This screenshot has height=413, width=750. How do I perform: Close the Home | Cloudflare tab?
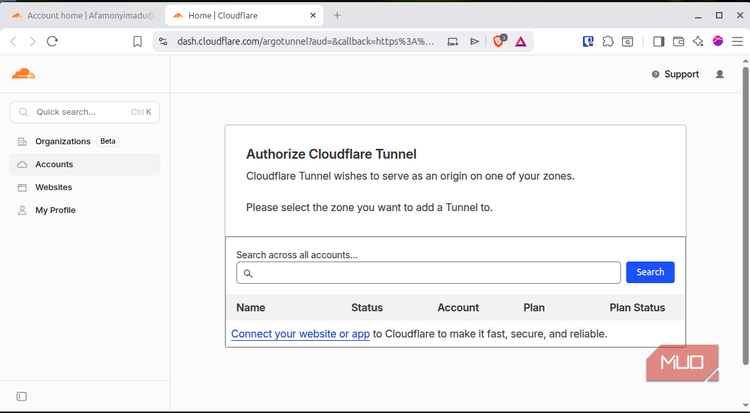pos(313,15)
